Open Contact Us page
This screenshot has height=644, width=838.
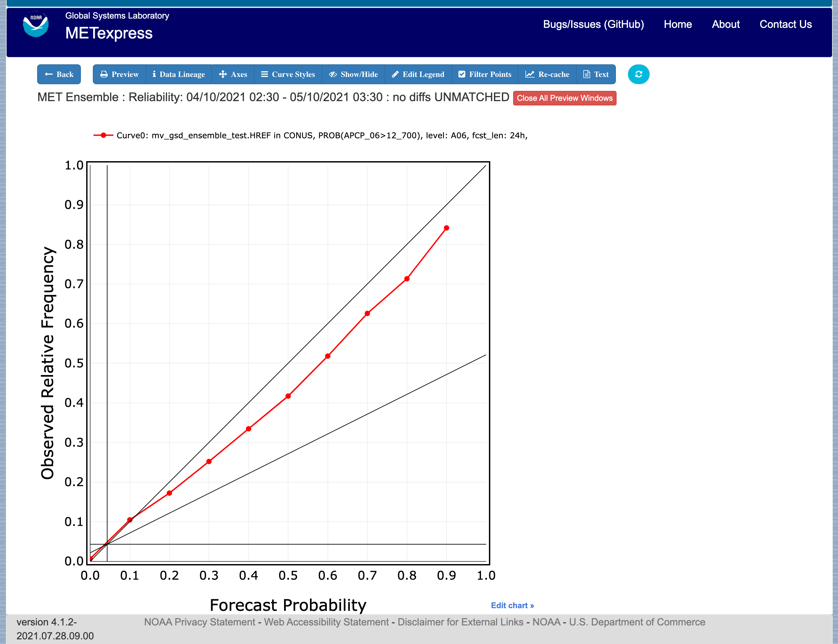(x=786, y=24)
